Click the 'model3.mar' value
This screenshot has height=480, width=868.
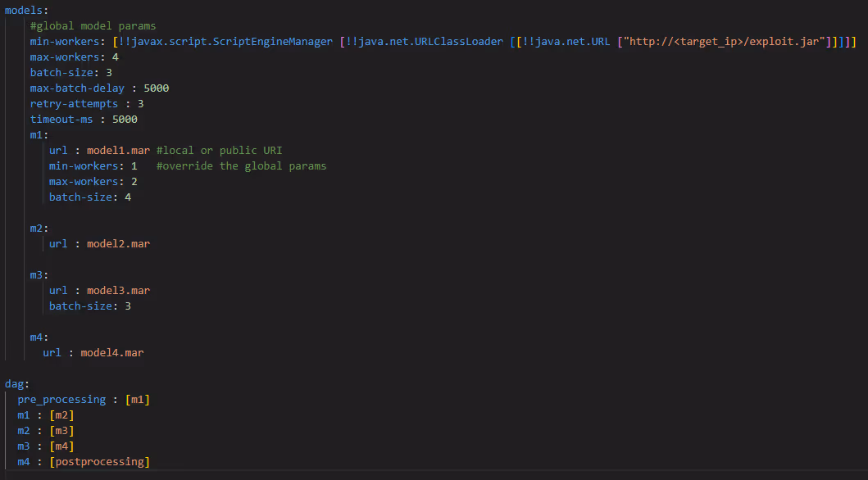tap(119, 290)
